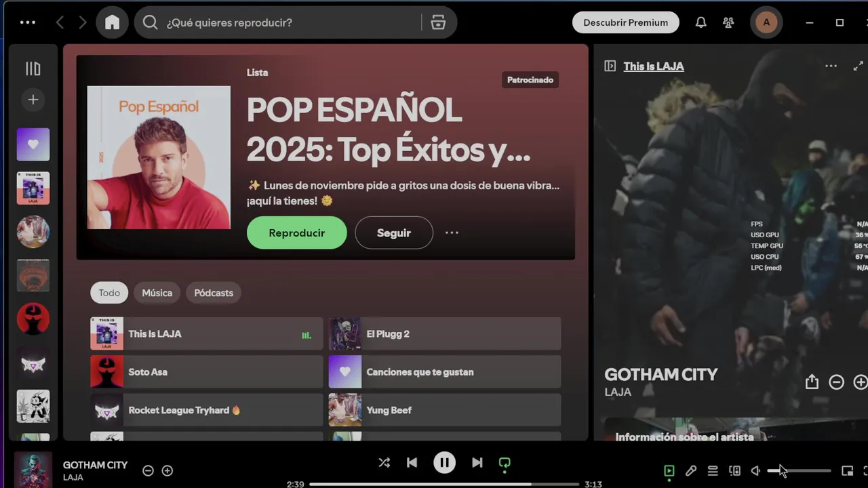Image resolution: width=868 pixels, height=488 pixels.
Task: Toggle shuffle
Action: 384,462
